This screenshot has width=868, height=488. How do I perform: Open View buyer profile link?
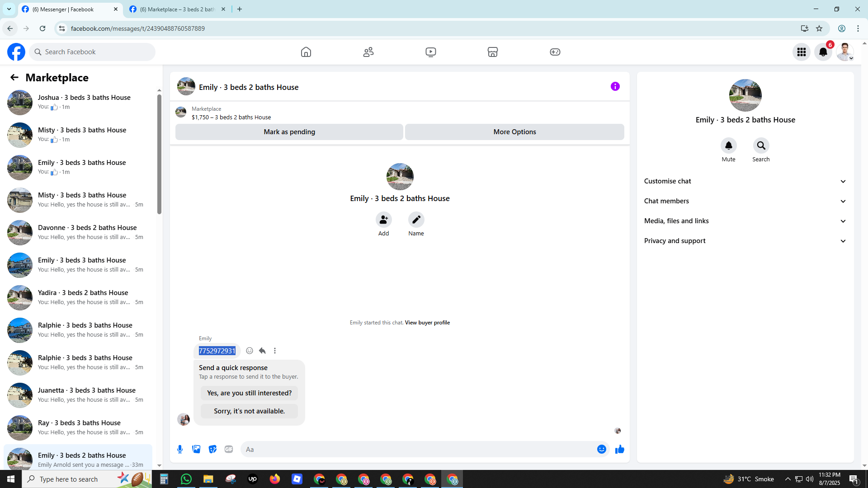click(427, 323)
